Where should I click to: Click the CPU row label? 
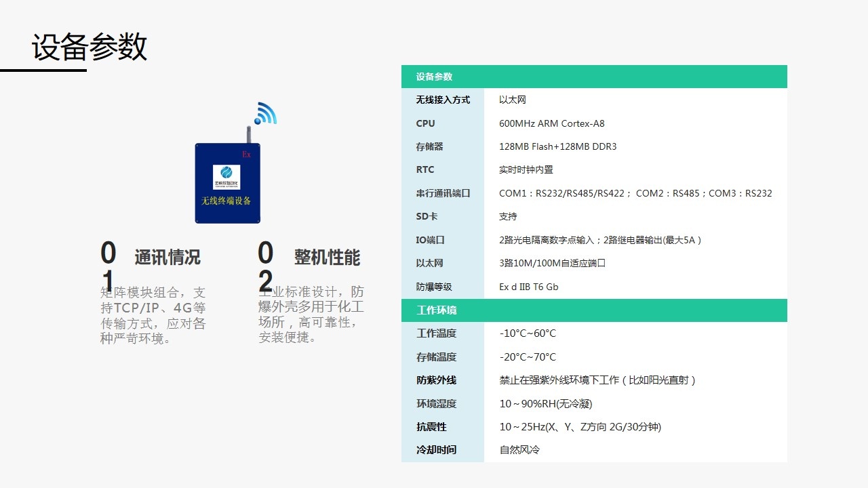click(x=426, y=123)
